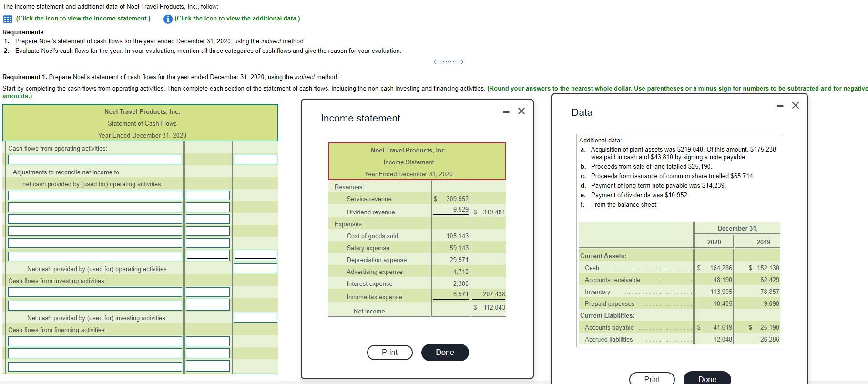Click Cash 2020 balance 164,286
The height and width of the screenshot is (384, 868).
pyautogui.click(x=721, y=268)
